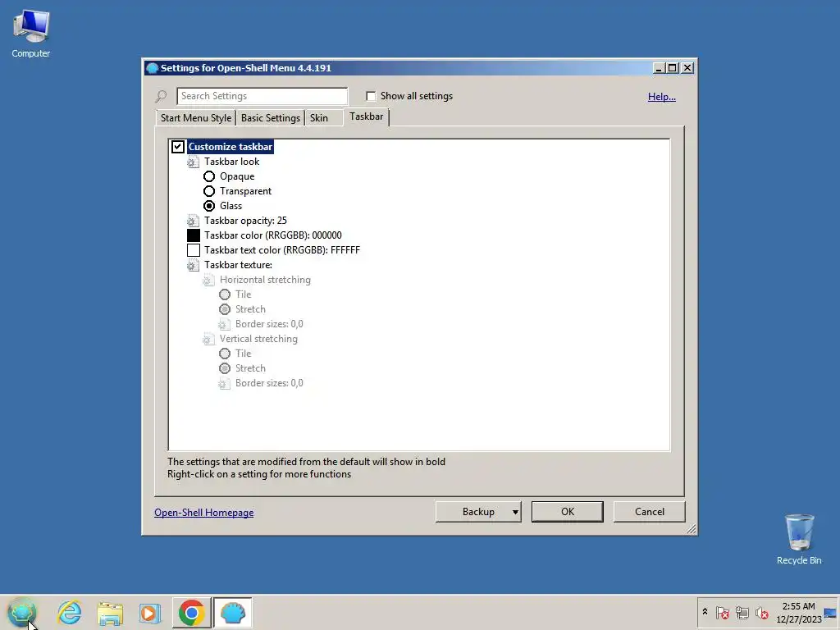This screenshot has width=840, height=630.
Task: Select Tile under Vertical stretching
Action: pos(225,354)
